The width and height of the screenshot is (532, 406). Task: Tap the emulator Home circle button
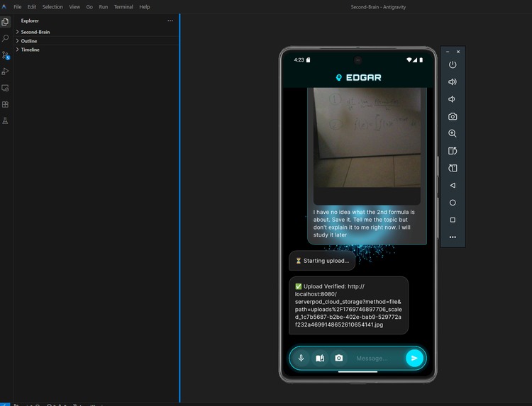(x=453, y=203)
